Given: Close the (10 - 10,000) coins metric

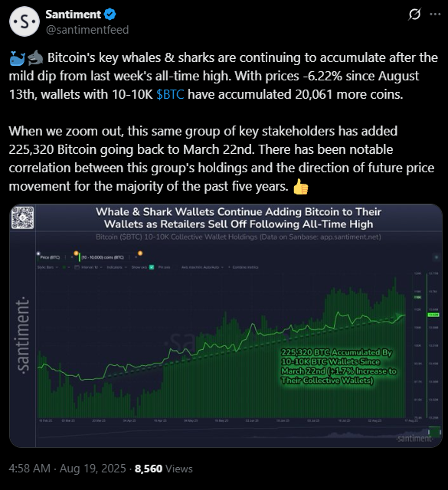Looking at the screenshot, I should [136, 257].
